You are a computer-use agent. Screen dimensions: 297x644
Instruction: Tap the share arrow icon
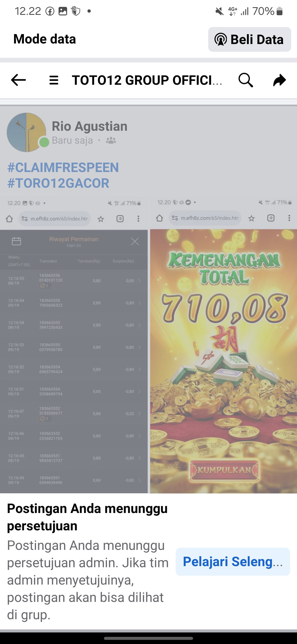click(280, 80)
